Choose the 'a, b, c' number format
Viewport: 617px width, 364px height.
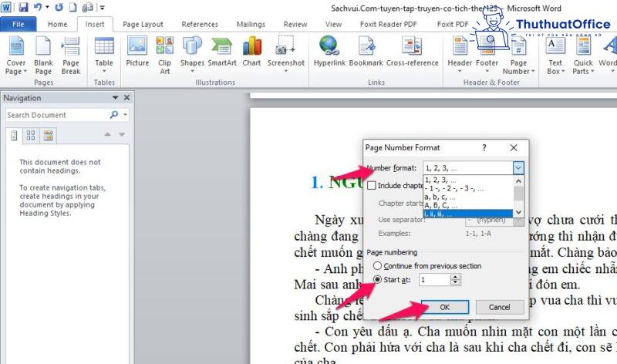(x=468, y=197)
